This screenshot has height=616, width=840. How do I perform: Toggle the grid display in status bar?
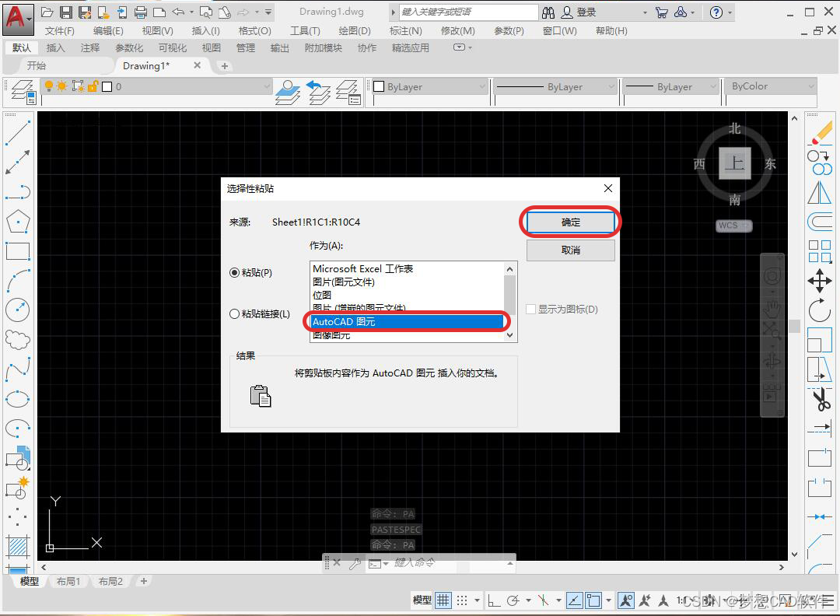(443, 600)
